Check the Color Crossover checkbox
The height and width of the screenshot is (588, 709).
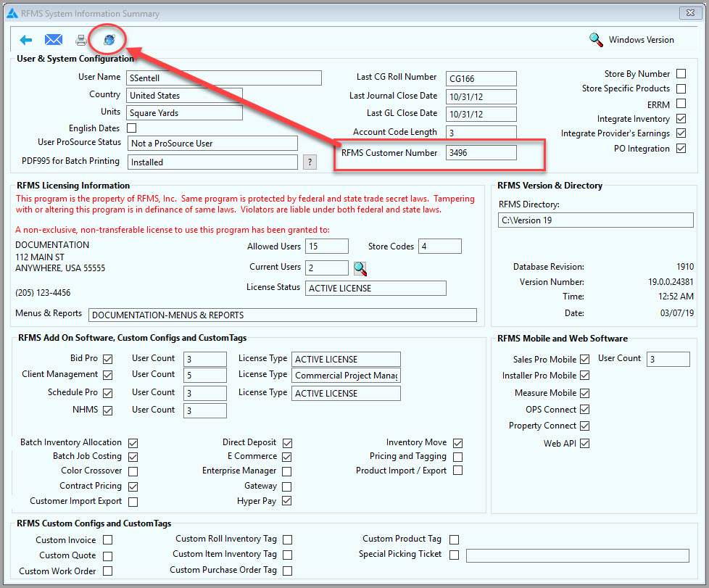click(133, 471)
